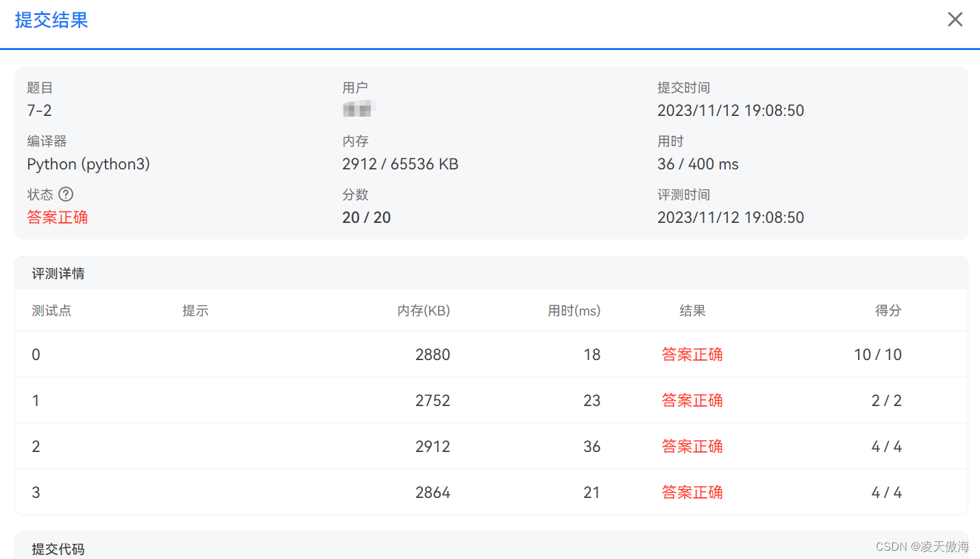Click test point 0 in the table

(x=36, y=355)
